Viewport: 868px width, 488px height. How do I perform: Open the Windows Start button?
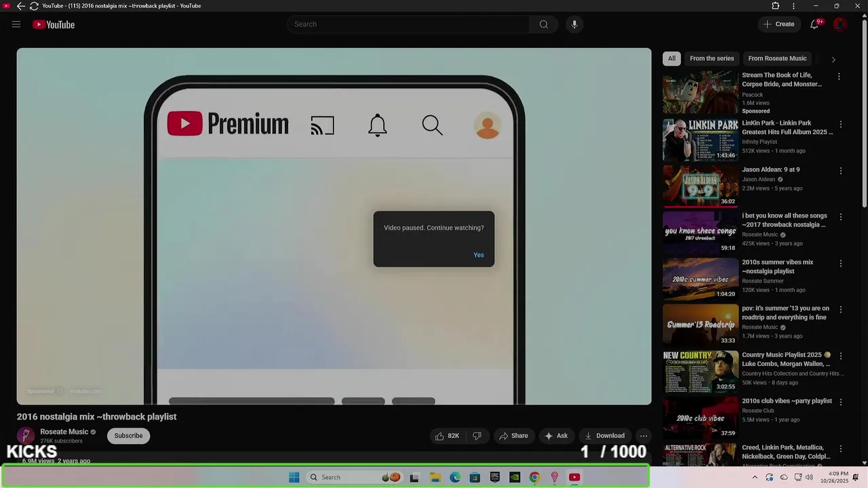pyautogui.click(x=294, y=477)
